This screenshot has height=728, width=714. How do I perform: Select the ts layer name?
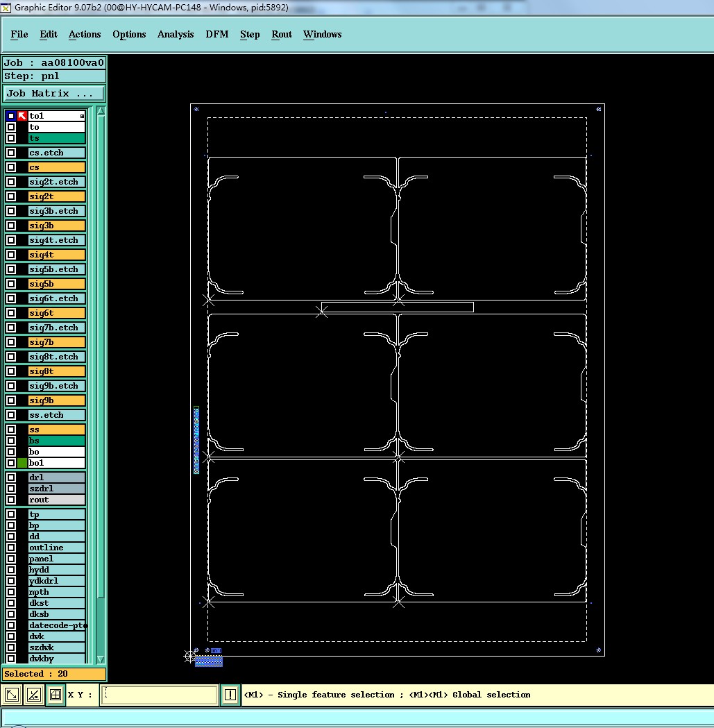click(x=57, y=138)
